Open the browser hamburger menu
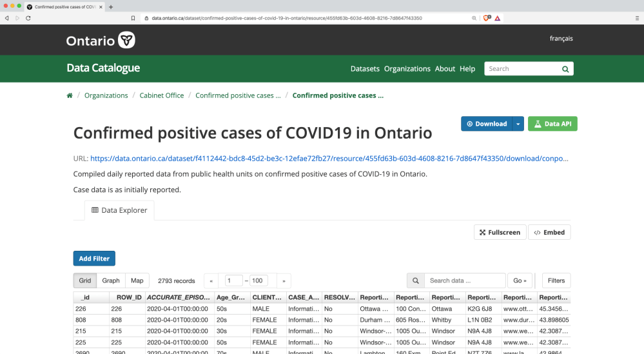Image resolution: width=644 pixels, height=354 pixels. click(x=636, y=18)
